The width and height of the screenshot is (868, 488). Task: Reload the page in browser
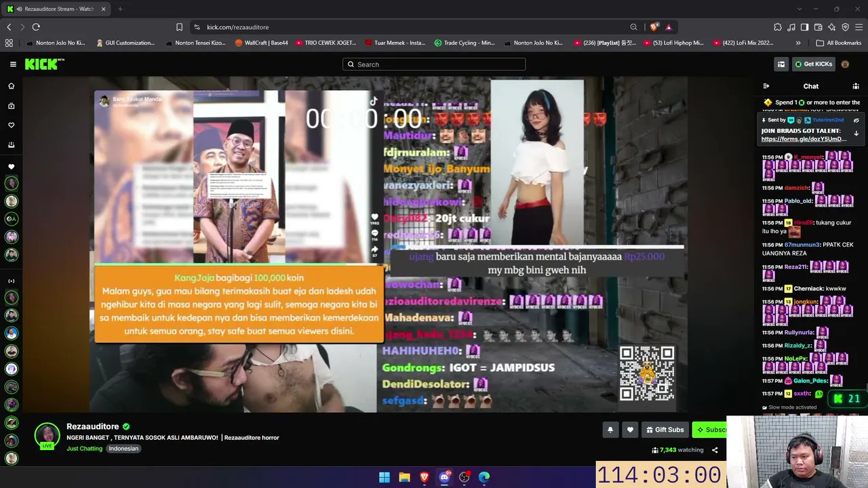[x=36, y=27]
